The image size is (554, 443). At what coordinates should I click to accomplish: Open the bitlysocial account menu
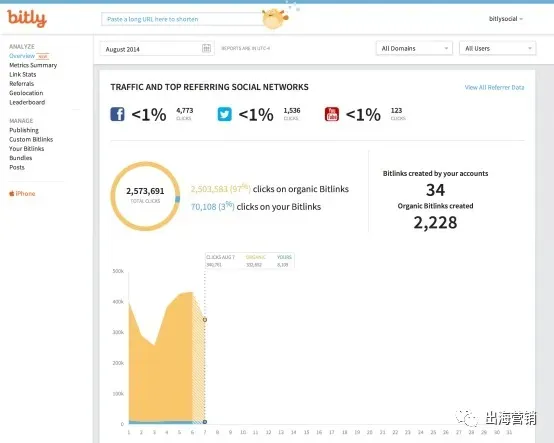click(506, 19)
